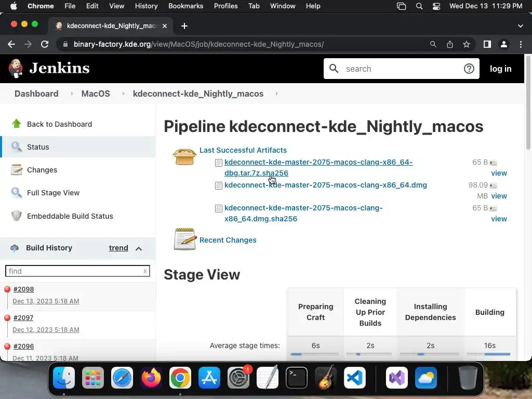
Task: Click the trend link in Build History
Action: point(118,248)
